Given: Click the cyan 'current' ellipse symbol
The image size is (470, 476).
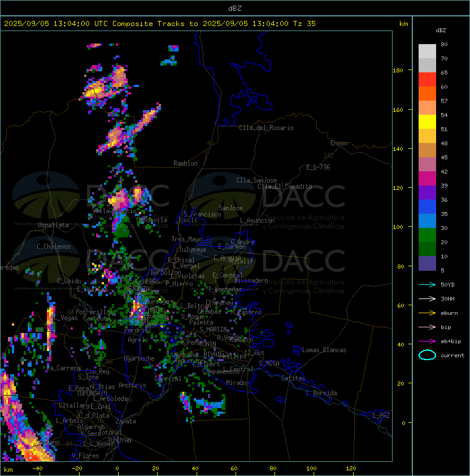Looking at the screenshot, I should tap(427, 355).
